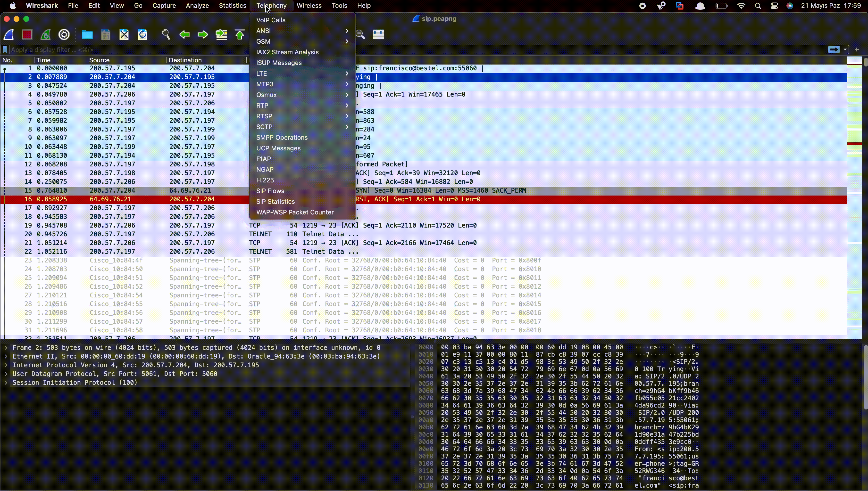Click the menu bar date and time
The width and height of the screenshot is (868, 491).
tap(831, 6)
